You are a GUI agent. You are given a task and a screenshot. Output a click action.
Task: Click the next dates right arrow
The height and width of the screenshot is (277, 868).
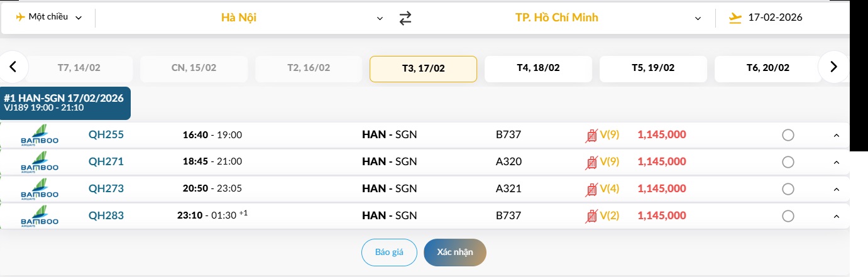(833, 67)
